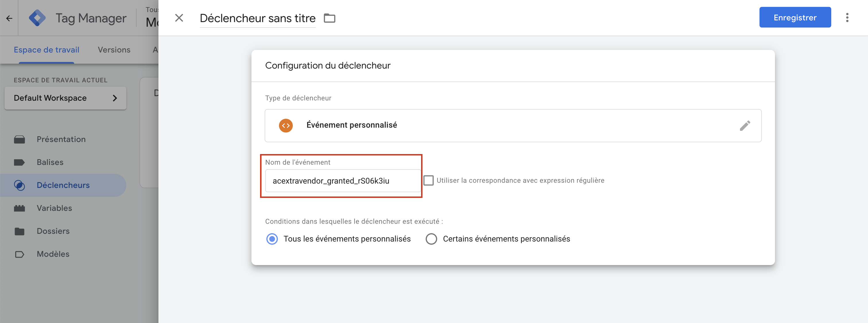Switch to the Versions tab

114,50
